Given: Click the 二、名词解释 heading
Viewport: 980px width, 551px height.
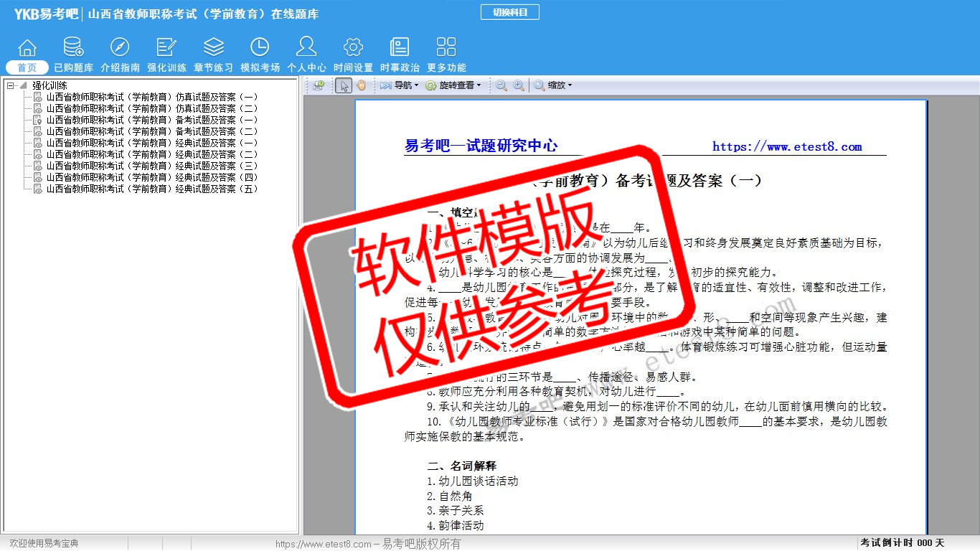Looking at the screenshot, I should pos(461,466).
